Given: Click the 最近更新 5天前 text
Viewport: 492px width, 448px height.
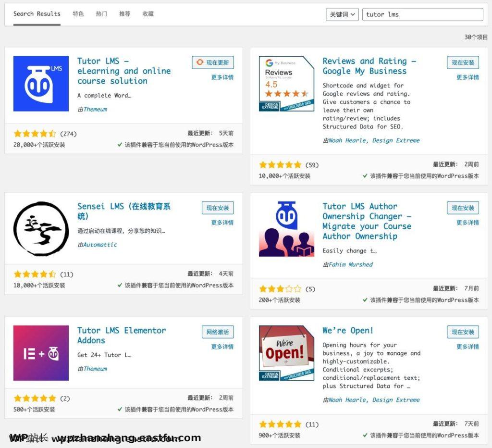Looking at the screenshot, I should click(210, 133).
